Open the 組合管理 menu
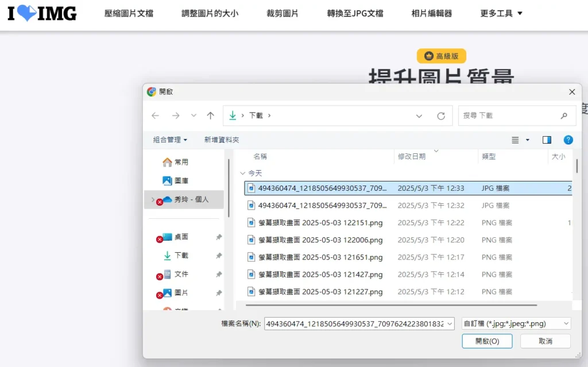Viewport: 588px width, 367px height. pyautogui.click(x=170, y=140)
